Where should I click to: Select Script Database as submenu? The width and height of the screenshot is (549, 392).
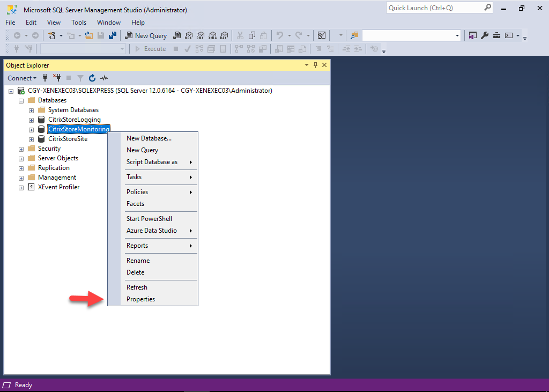pos(153,162)
